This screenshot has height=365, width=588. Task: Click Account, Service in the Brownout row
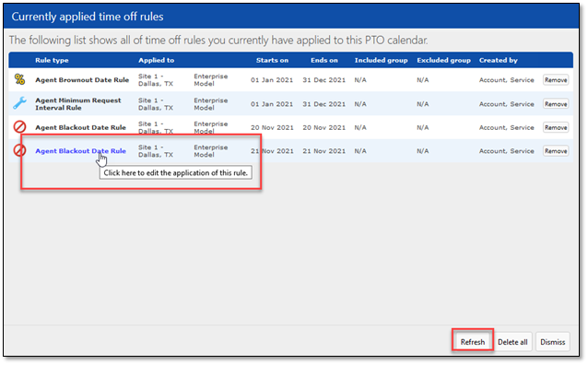(x=506, y=80)
